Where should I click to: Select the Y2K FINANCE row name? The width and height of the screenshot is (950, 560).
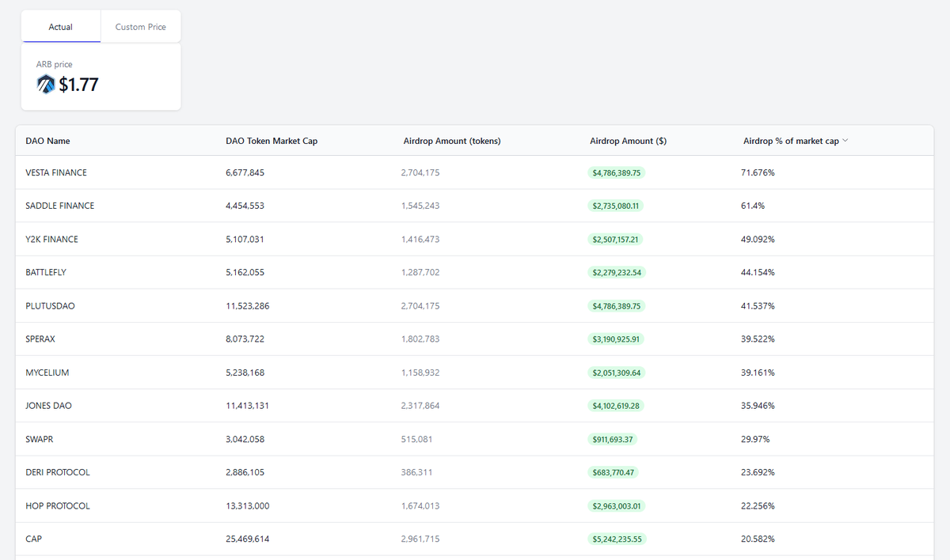(52, 239)
